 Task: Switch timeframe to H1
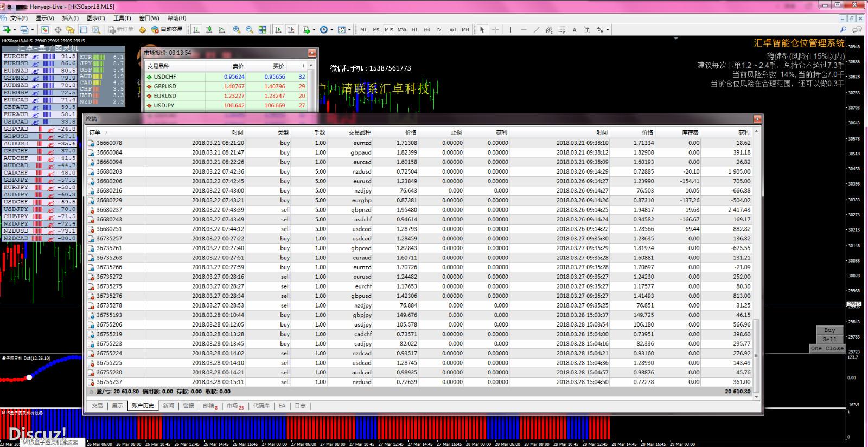tap(414, 30)
